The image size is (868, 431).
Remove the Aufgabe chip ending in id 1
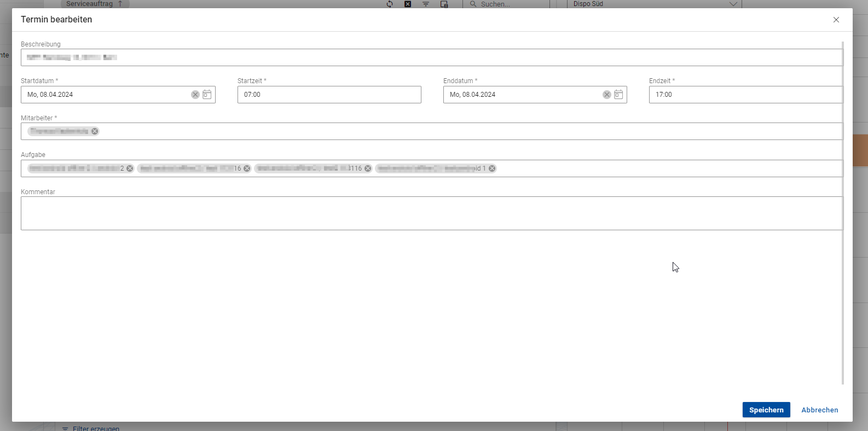(492, 168)
